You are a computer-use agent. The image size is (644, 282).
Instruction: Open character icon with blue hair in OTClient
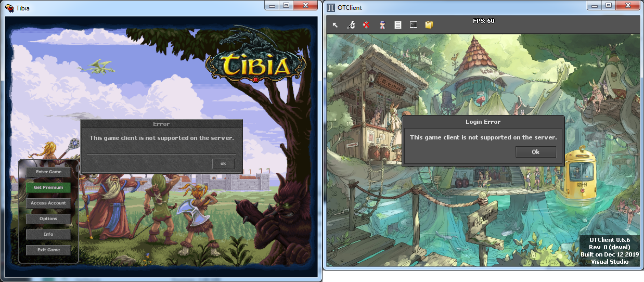382,24
